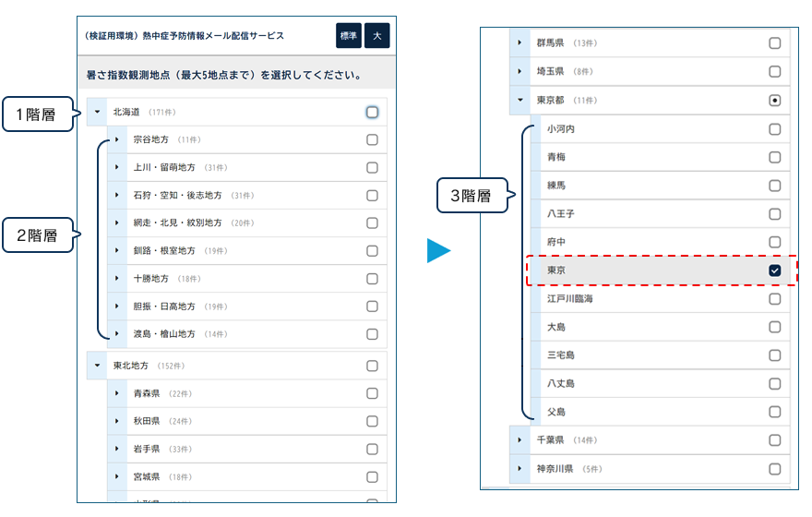Expand the 群馬県 prefecture arrow
The height and width of the screenshot is (517, 812).
pos(519,42)
